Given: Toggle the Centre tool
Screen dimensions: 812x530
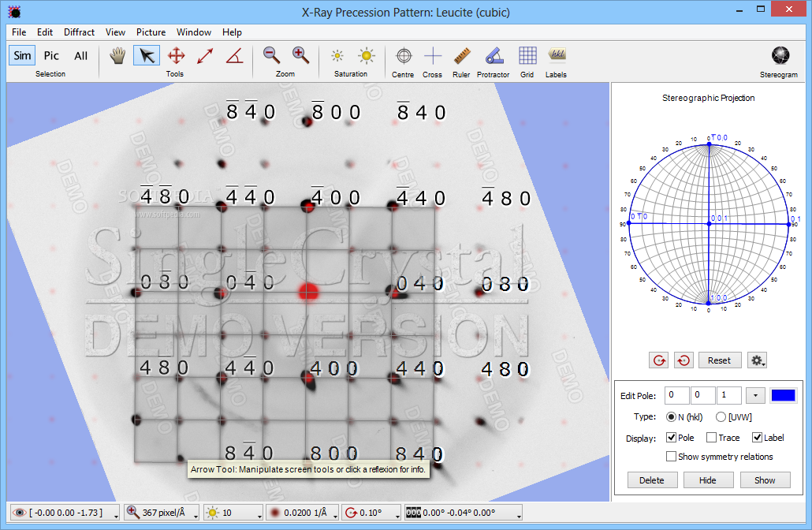Looking at the screenshot, I should point(404,55).
